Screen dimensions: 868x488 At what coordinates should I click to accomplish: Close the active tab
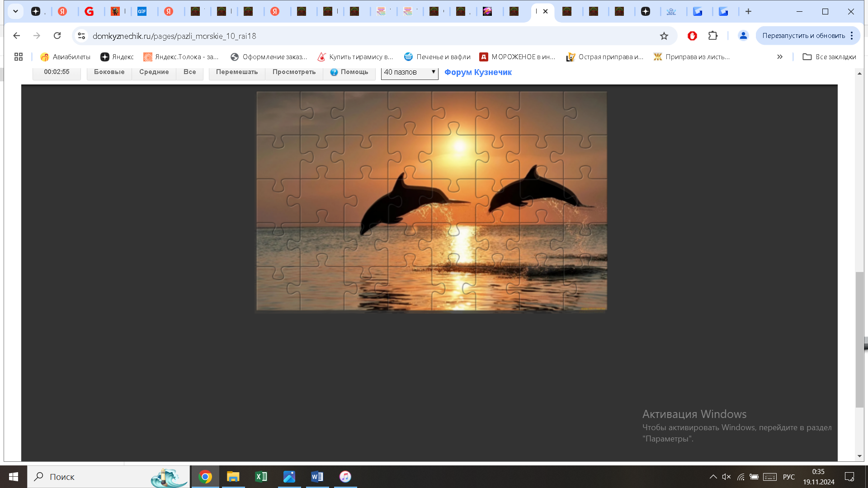coord(545,11)
